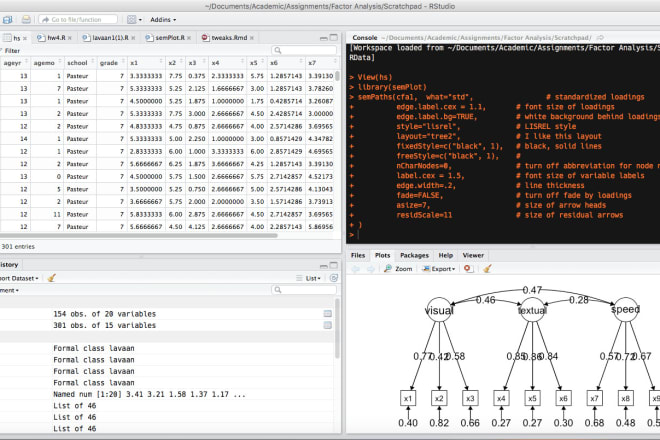
Task: Sort by the x1 column header
Action: (146, 63)
